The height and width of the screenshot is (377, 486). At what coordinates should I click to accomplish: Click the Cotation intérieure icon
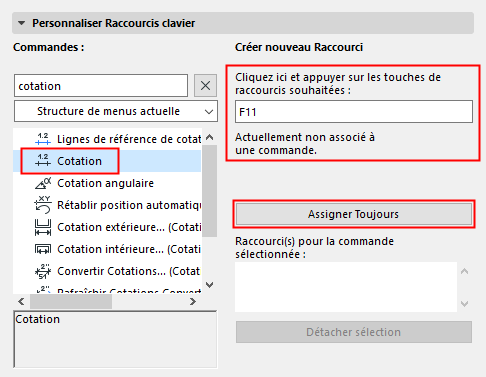pyautogui.click(x=43, y=249)
